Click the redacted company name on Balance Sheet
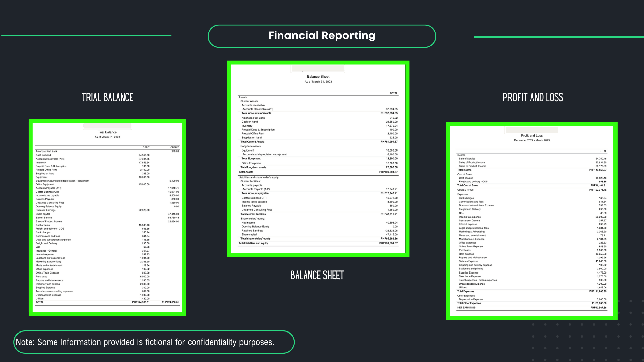Viewport: 644px width, 362px height. [x=318, y=69]
